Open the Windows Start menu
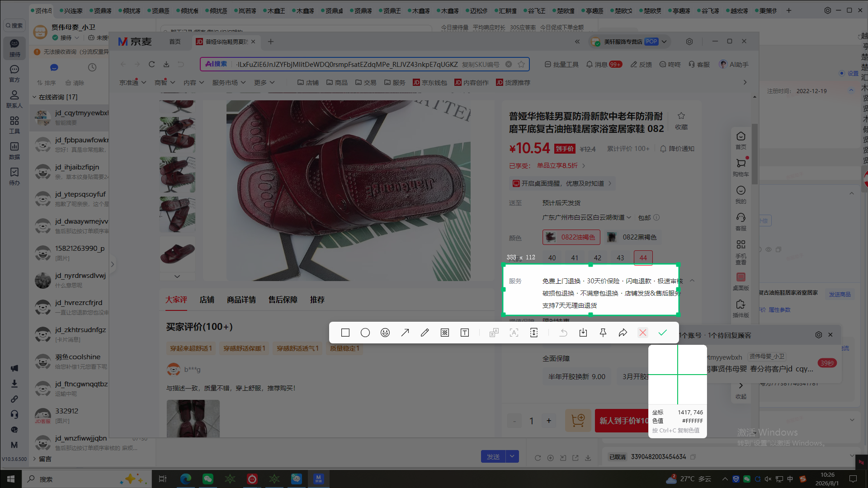This screenshot has height=488, width=868. pos(11,479)
